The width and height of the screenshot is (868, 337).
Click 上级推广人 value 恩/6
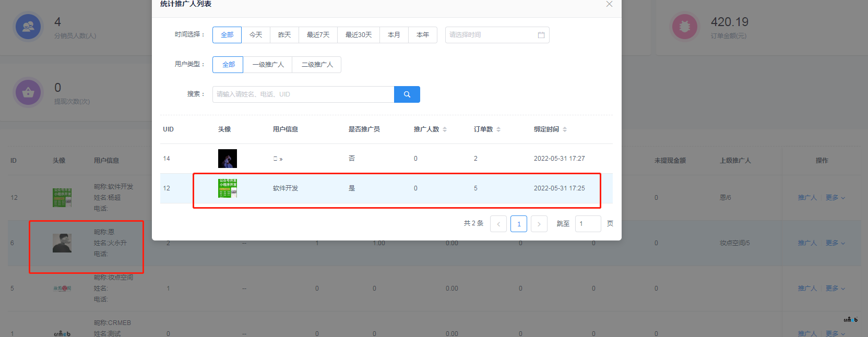coord(726,198)
